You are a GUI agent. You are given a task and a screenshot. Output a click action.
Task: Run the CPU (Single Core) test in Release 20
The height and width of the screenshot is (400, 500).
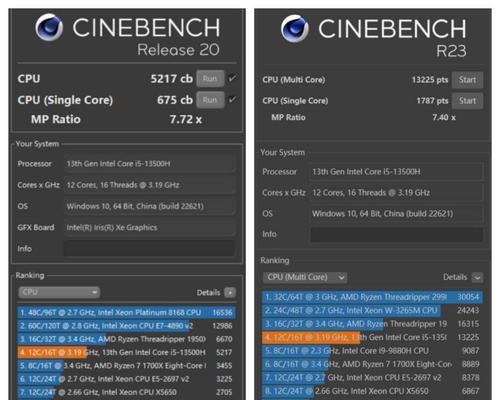tap(210, 100)
